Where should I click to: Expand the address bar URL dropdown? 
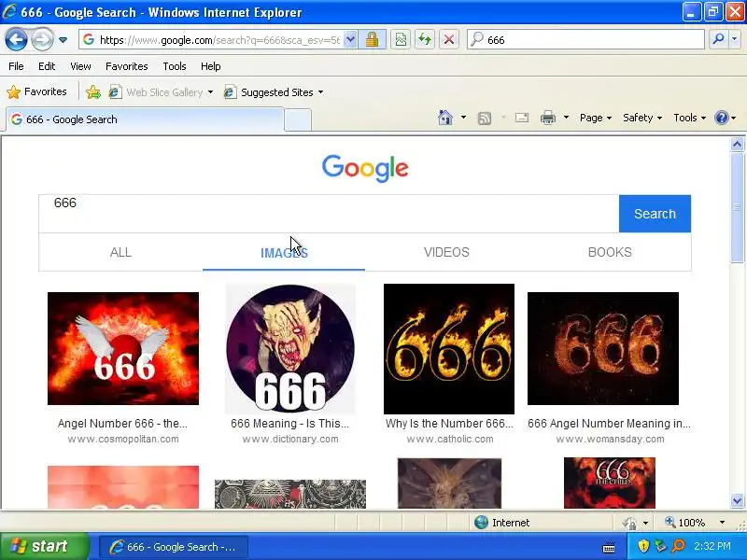tap(350, 39)
